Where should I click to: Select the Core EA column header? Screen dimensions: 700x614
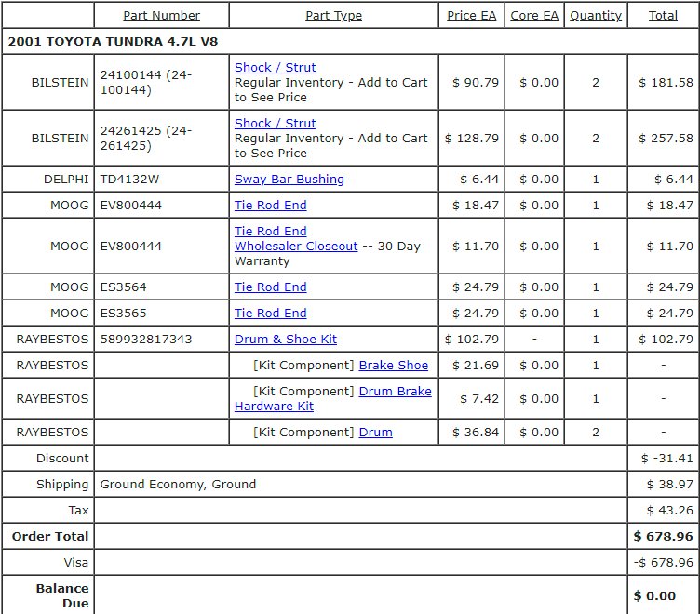point(534,15)
